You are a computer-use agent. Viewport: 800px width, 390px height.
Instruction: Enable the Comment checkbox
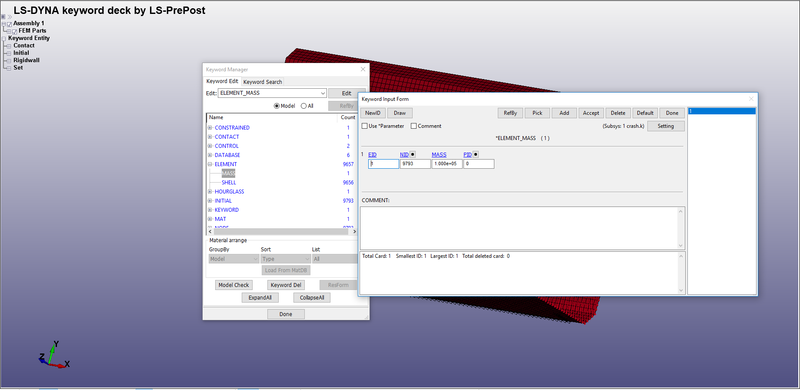tap(414, 126)
